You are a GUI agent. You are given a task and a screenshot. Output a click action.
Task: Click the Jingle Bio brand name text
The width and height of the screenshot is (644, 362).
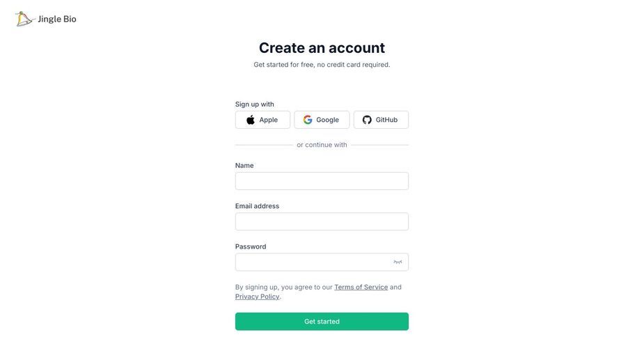coord(57,19)
